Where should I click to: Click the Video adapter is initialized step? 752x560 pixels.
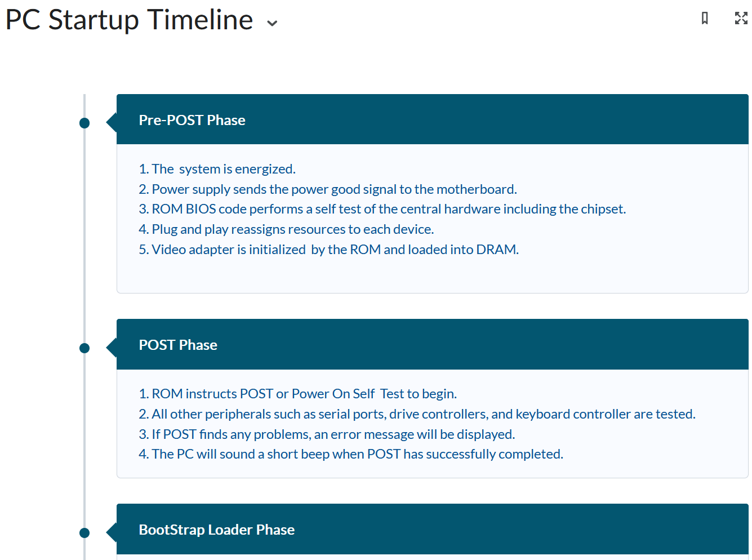tap(328, 250)
